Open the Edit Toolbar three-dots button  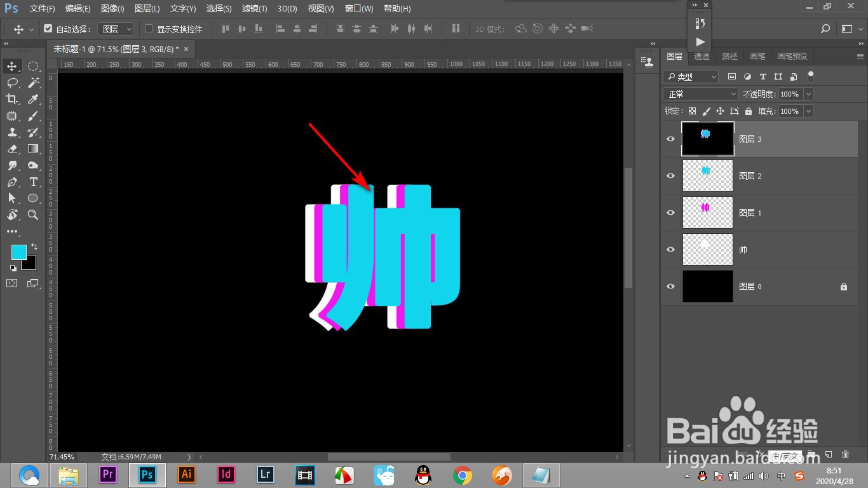[12, 231]
